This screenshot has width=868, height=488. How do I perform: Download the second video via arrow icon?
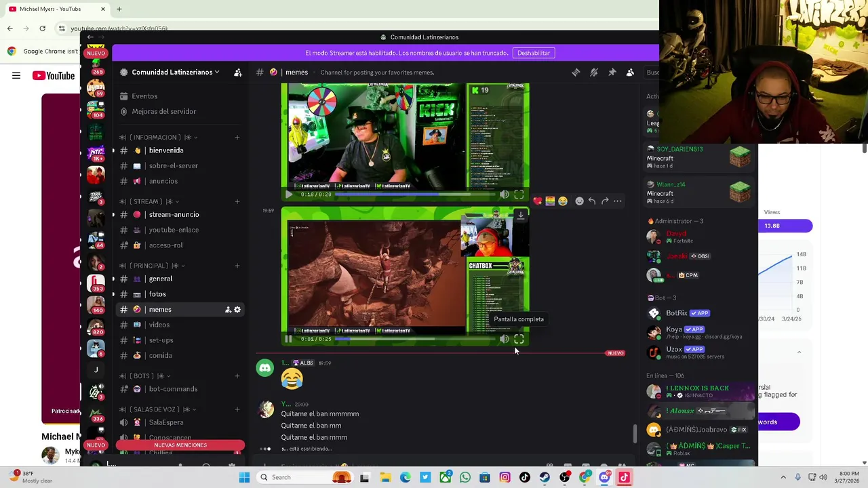tap(520, 216)
